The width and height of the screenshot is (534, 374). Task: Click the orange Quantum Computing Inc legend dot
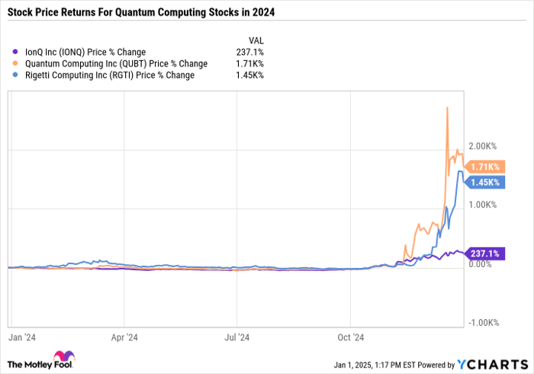(15, 63)
